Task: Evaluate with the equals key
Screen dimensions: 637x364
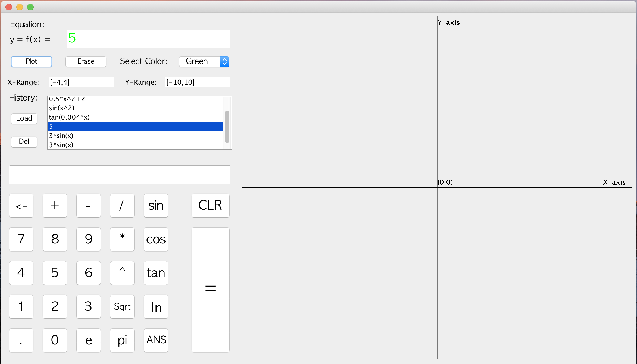Action: (x=210, y=290)
